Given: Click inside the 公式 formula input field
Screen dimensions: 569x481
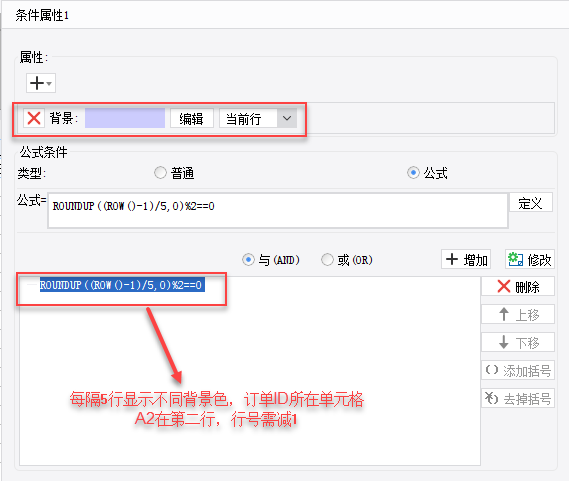Looking at the screenshot, I should [278, 211].
